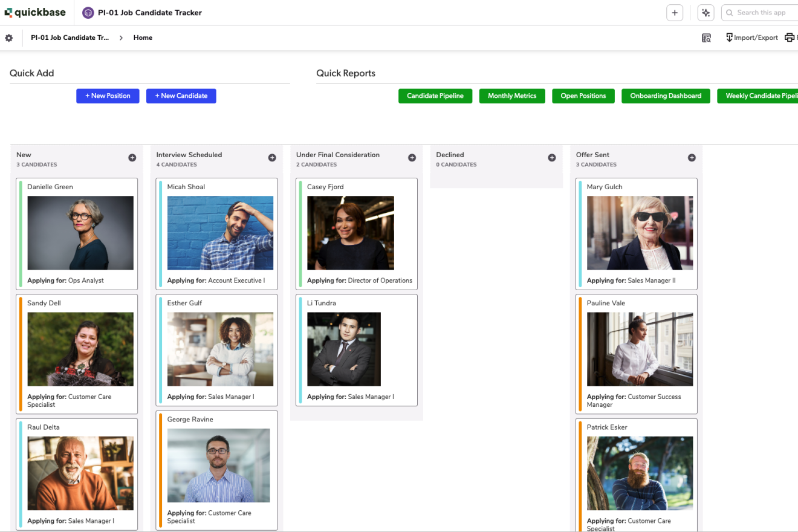Open the Import/Export menu

[x=752, y=37]
